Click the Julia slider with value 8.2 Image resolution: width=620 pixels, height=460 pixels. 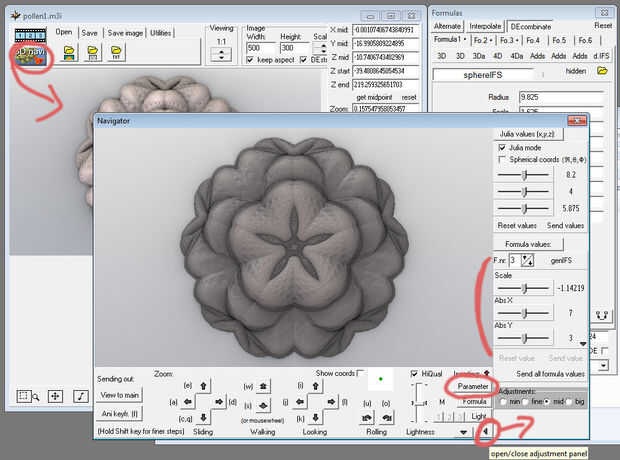point(523,175)
